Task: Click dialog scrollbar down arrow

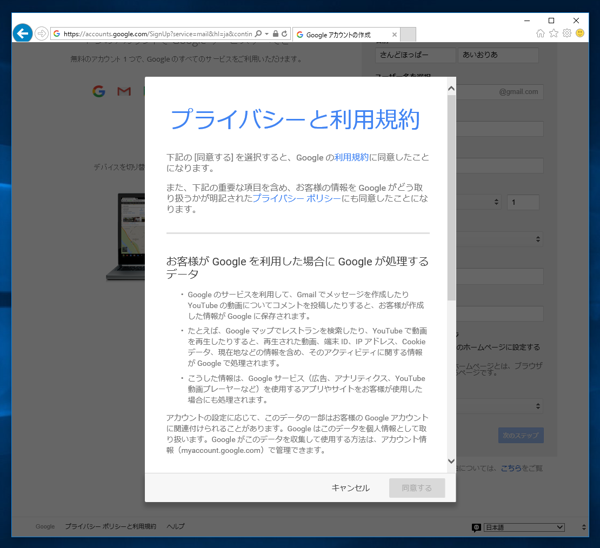Action: point(451,461)
